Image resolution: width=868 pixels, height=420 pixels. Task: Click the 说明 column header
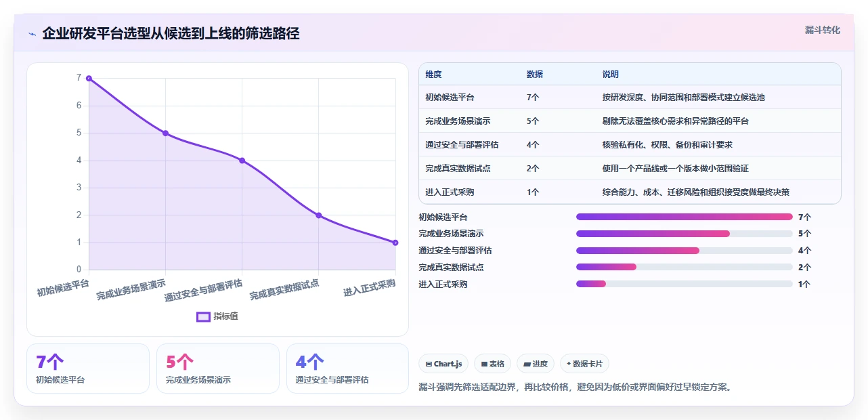pyautogui.click(x=610, y=75)
